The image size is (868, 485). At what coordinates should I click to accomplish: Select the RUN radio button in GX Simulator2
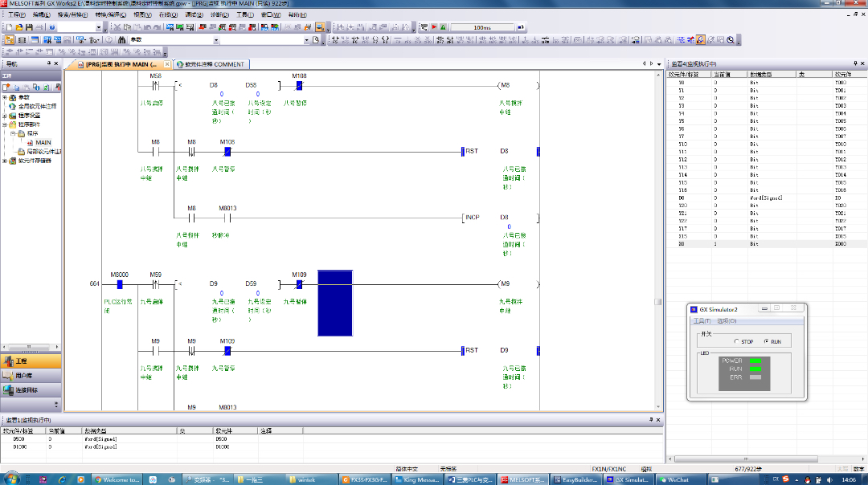click(x=766, y=341)
